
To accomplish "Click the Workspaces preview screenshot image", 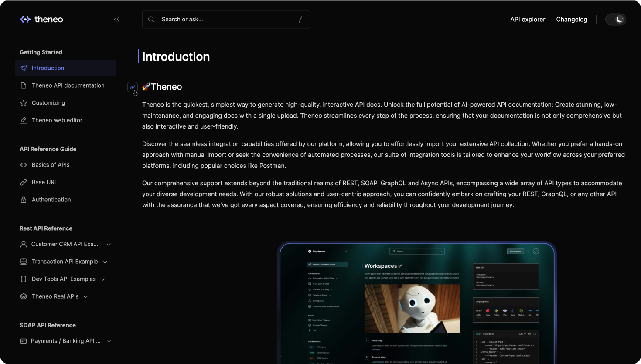I will [416, 303].
